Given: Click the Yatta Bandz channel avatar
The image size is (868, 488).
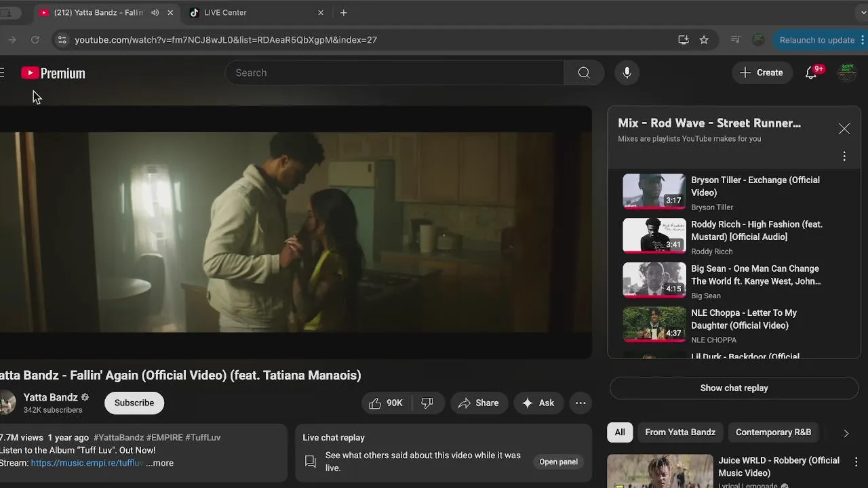Looking at the screenshot, I should 7,403.
